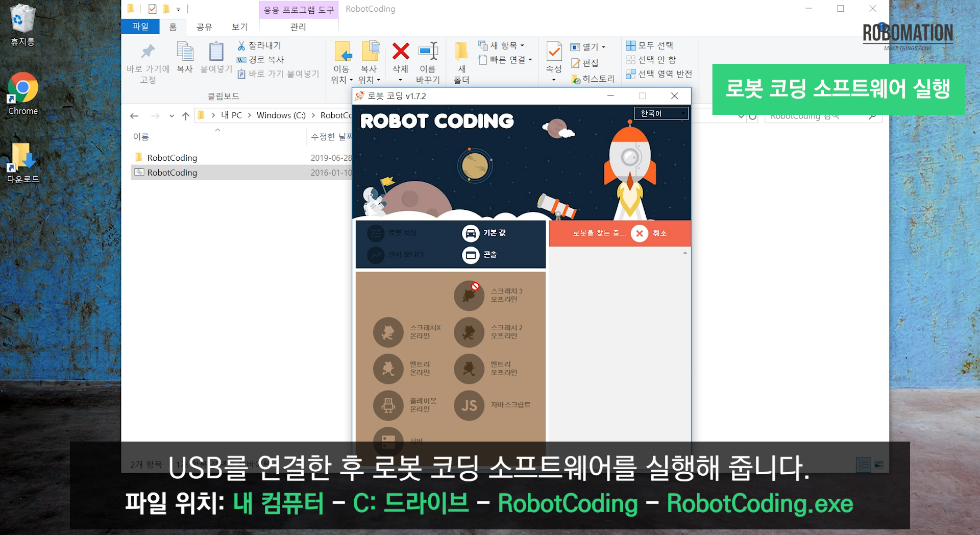Click 잘라내기 scissors in the ribbon
The height and width of the screenshot is (535, 980).
click(x=259, y=46)
